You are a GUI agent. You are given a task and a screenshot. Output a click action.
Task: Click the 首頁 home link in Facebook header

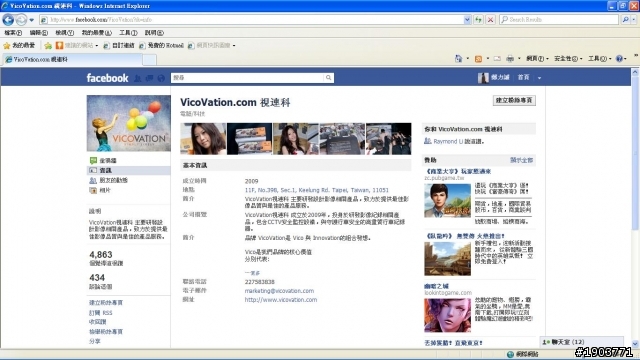(523, 78)
